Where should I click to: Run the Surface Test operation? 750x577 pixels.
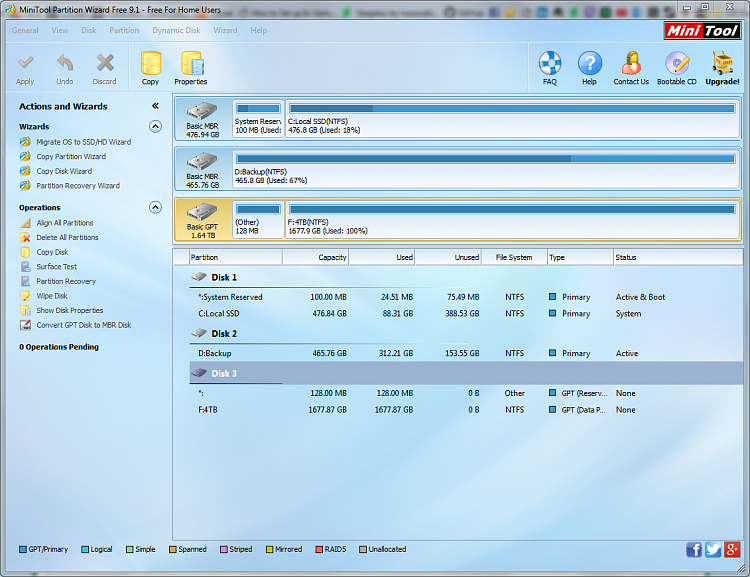pyautogui.click(x=56, y=266)
